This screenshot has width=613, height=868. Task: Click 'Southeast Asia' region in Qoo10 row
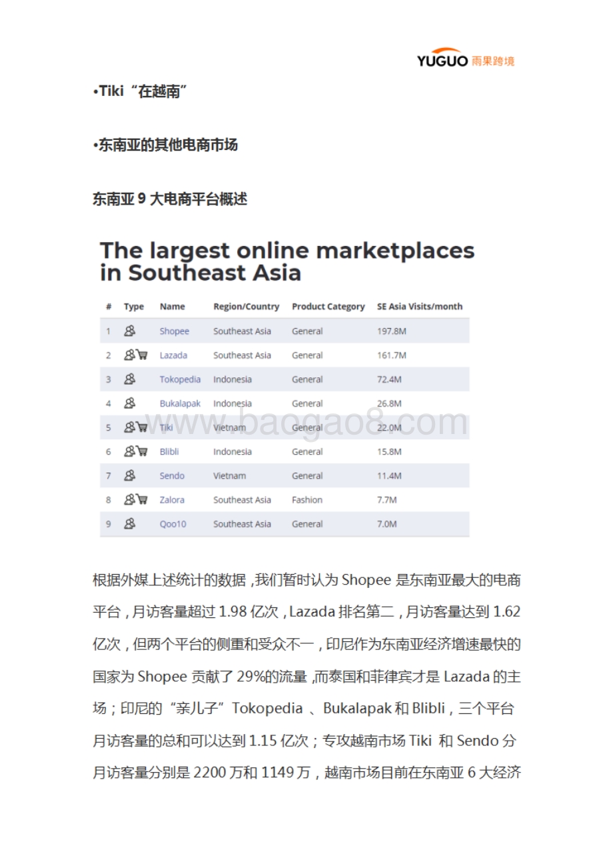[242, 524]
